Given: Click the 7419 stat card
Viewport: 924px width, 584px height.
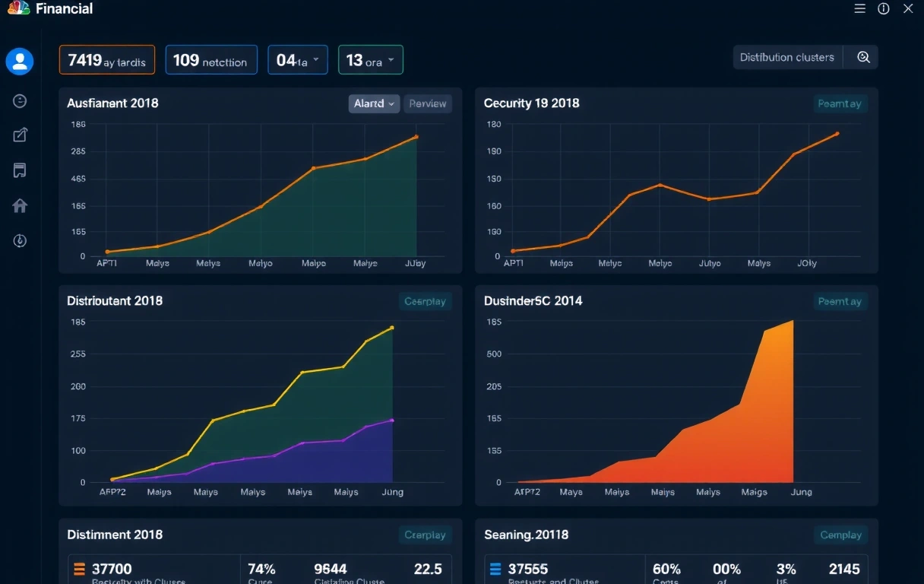Looking at the screenshot, I should [x=106, y=59].
